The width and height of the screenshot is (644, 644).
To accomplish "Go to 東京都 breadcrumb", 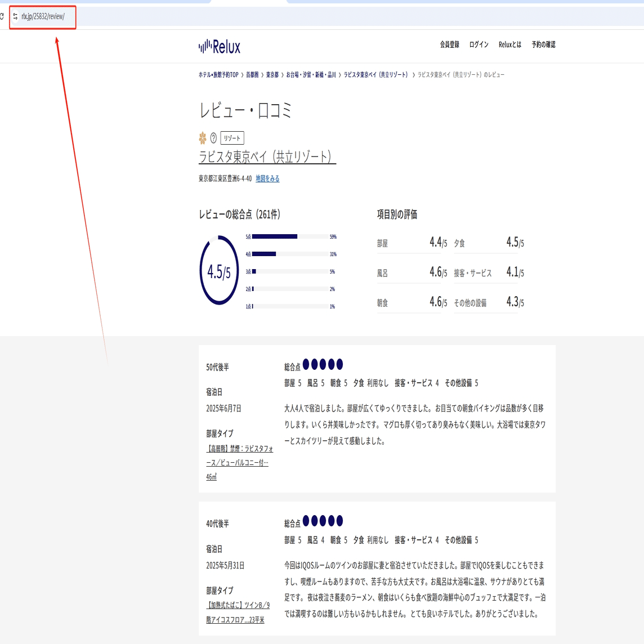I will (x=272, y=75).
